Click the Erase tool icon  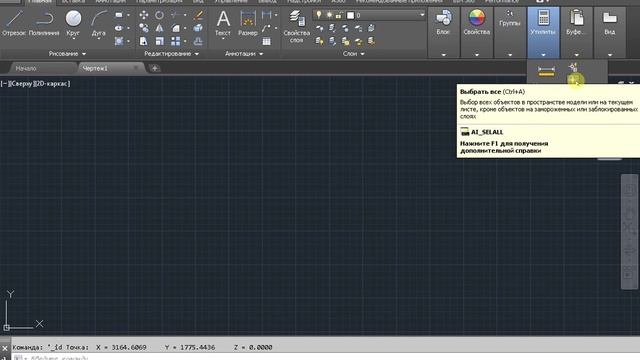[198, 15]
